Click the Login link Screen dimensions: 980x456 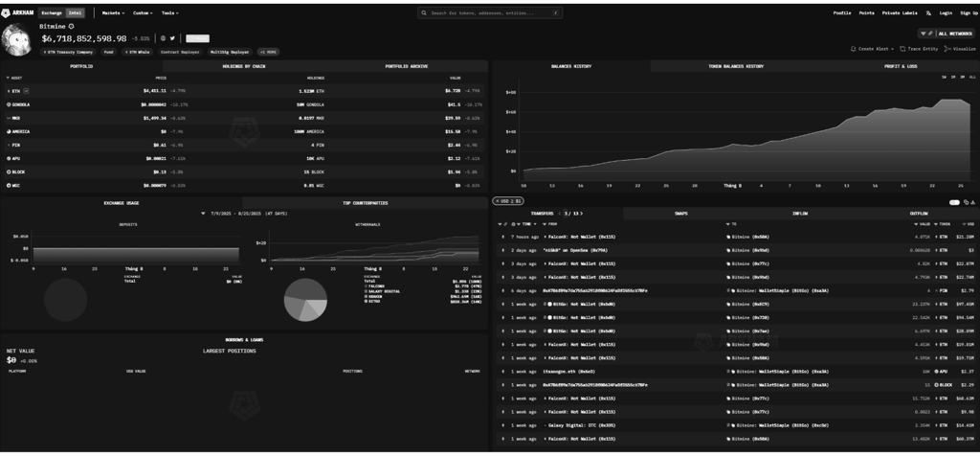point(946,12)
